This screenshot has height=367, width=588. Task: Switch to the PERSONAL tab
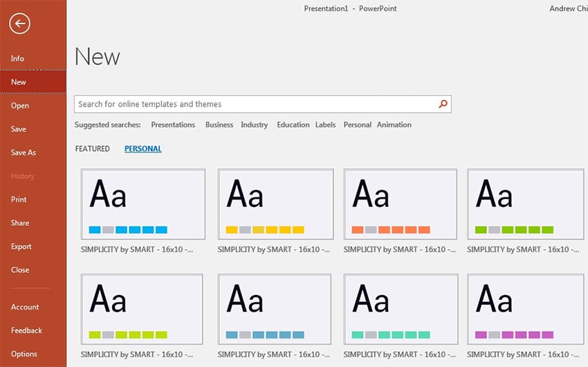click(143, 149)
